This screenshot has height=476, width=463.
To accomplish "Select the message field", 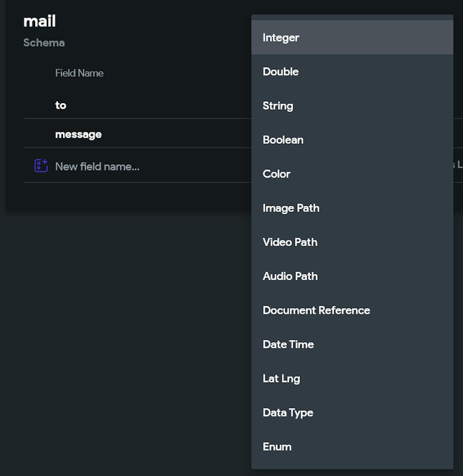I will pos(78,134).
